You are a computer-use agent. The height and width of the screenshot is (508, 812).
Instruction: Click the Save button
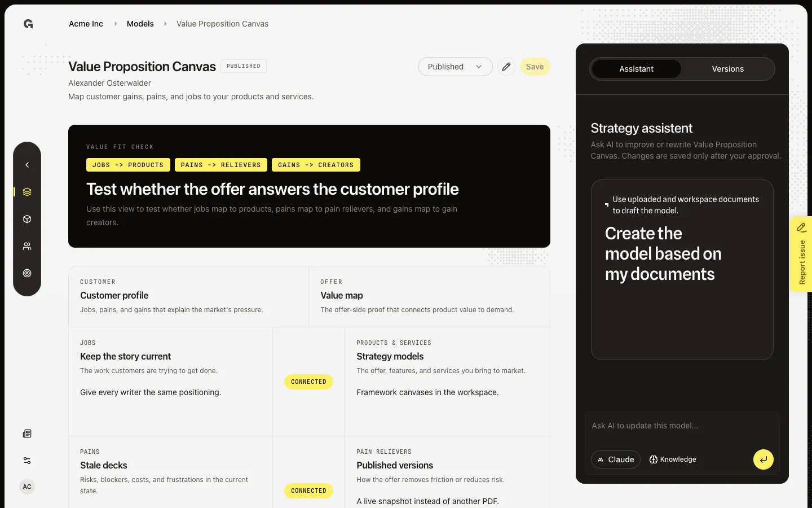535,67
